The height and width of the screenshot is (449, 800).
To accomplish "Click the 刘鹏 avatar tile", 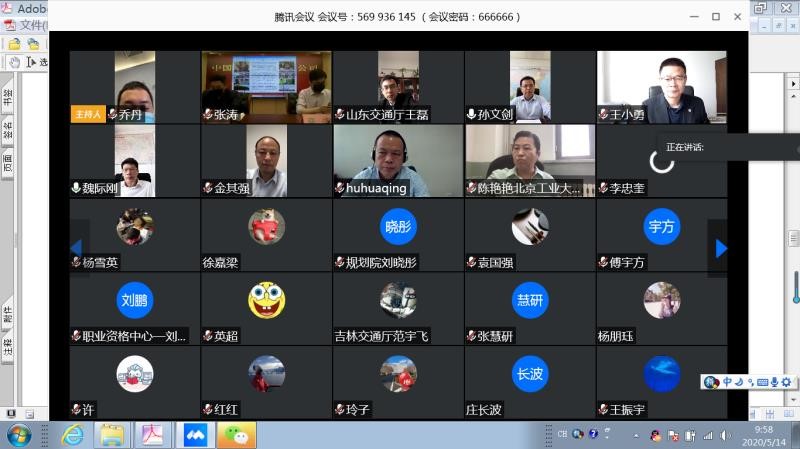I will click(x=134, y=299).
